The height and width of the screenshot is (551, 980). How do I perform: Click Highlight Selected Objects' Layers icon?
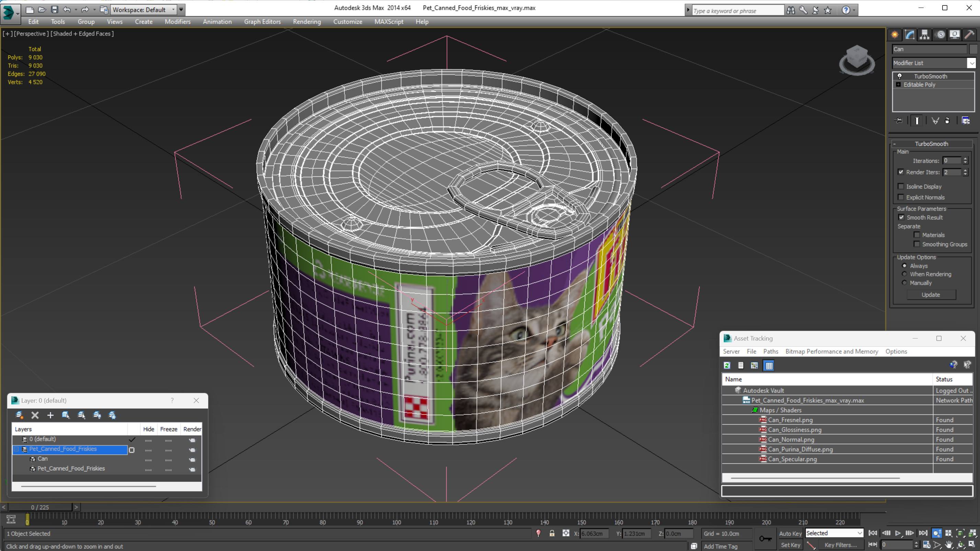(81, 415)
